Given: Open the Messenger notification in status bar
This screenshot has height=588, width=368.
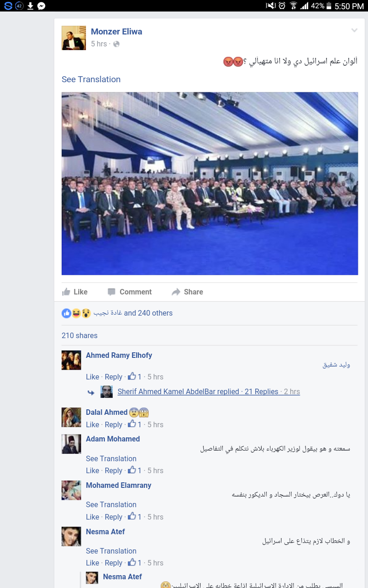Looking at the screenshot, I should (41, 6).
